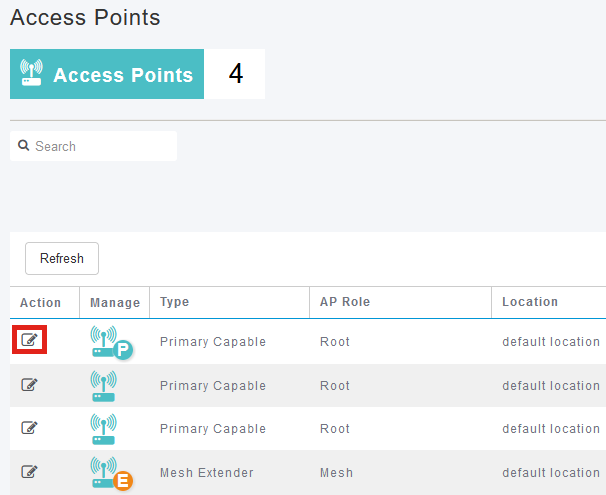
Task: Click the search magnifier icon
Action: click(24, 146)
